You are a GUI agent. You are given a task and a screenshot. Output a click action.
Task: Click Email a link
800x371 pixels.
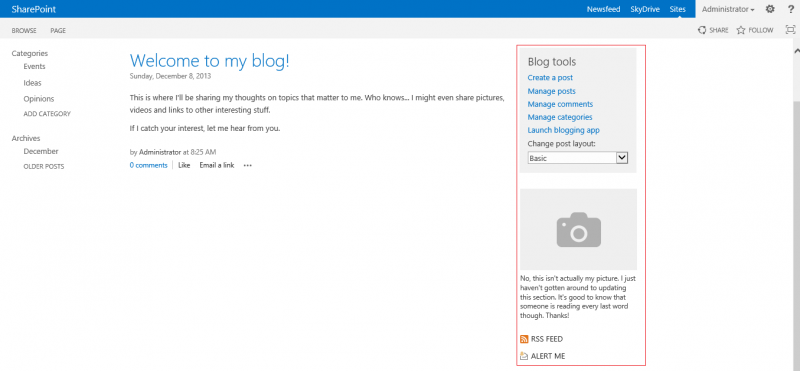pos(217,165)
